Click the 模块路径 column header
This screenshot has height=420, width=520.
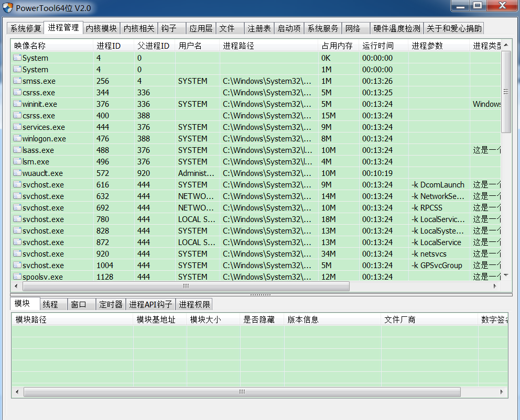point(73,319)
